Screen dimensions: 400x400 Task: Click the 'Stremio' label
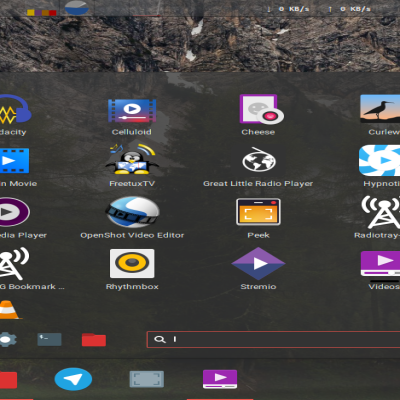(x=258, y=287)
